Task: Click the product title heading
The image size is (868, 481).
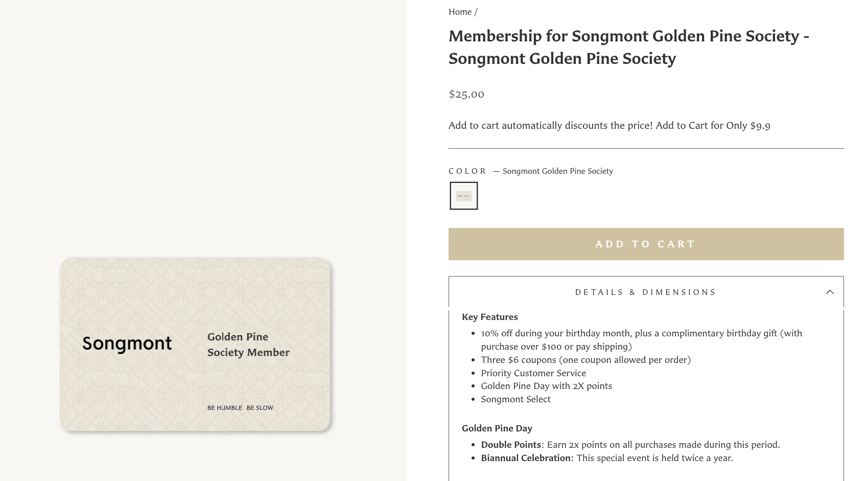Action: (x=628, y=47)
